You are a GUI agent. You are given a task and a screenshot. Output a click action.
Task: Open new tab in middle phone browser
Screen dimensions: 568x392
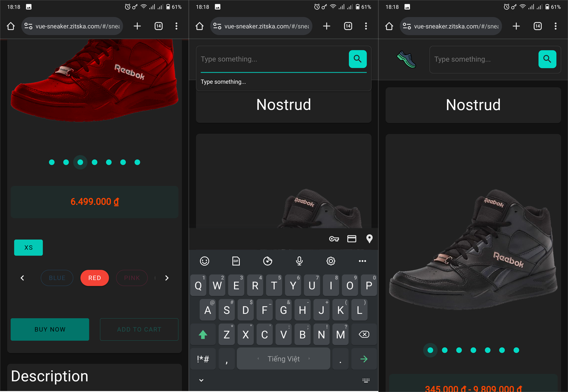coord(327,26)
